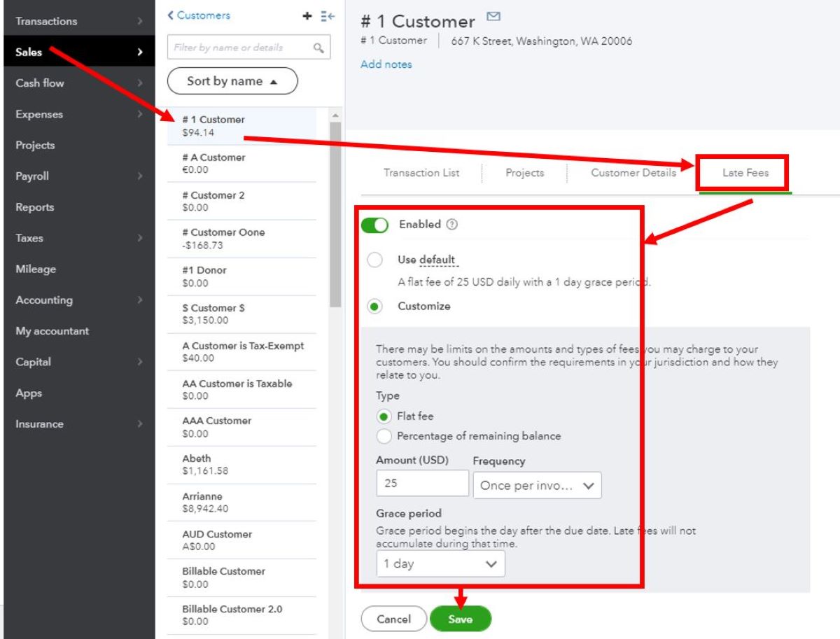
Task: Switch to the Transaction List tab
Action: (x=421, y=173)
